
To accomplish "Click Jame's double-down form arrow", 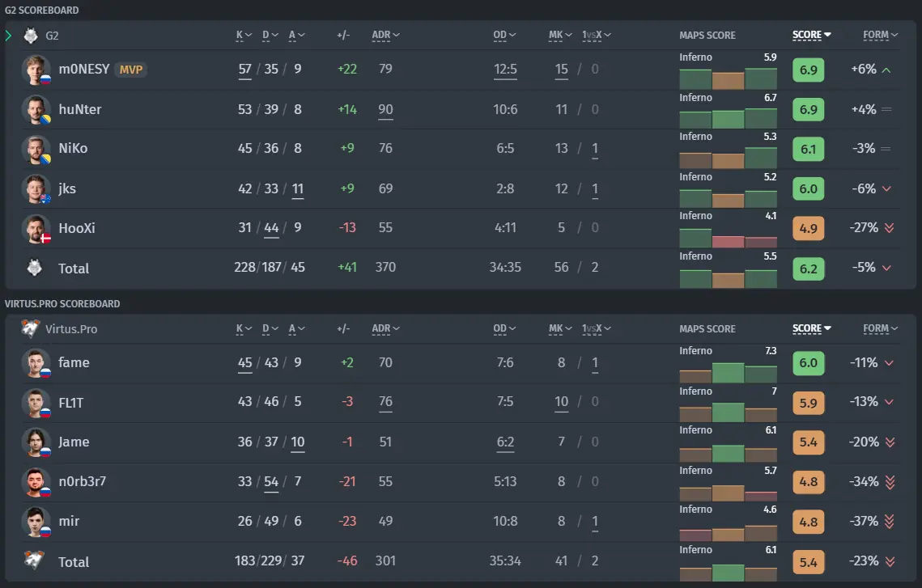I will [x=890, y=442].
